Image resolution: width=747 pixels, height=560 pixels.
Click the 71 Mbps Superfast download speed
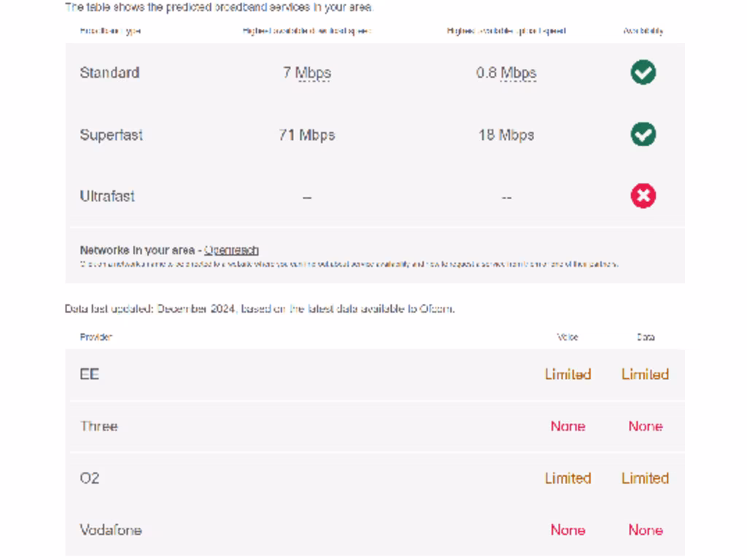point(306,135)
